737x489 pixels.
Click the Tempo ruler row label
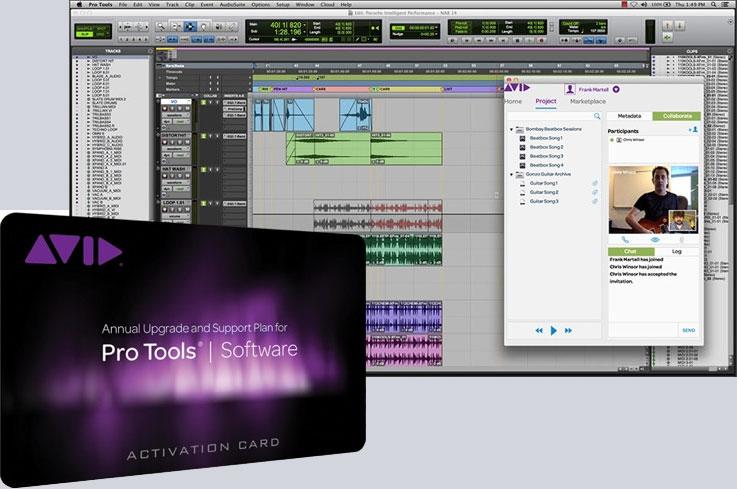(172, 78)
